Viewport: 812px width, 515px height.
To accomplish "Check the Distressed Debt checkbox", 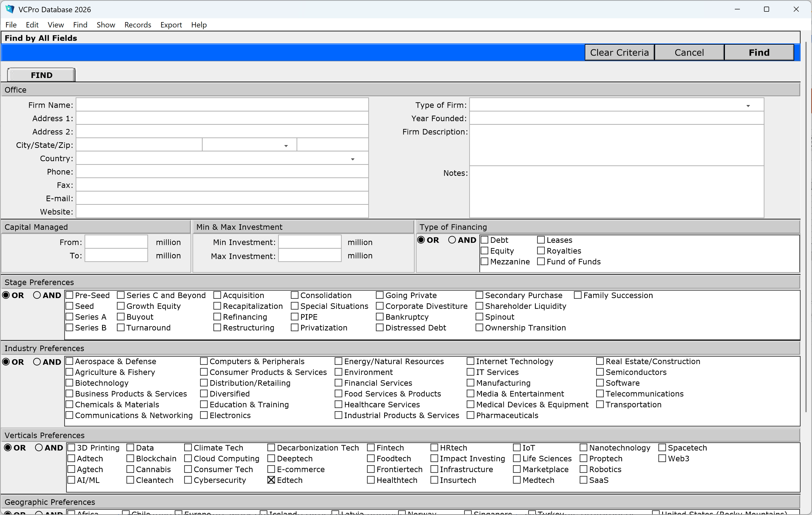I will 380,327.
